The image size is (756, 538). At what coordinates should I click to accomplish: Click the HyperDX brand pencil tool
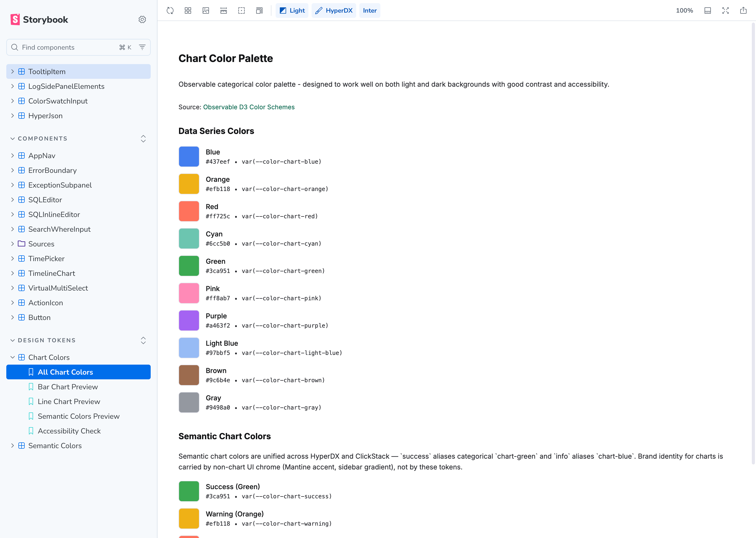point(334,11)
